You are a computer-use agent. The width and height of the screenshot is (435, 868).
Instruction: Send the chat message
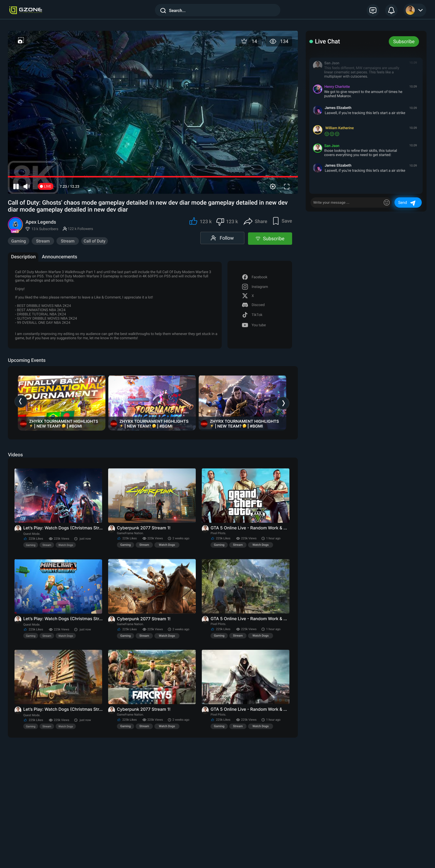tap(407, 203)
